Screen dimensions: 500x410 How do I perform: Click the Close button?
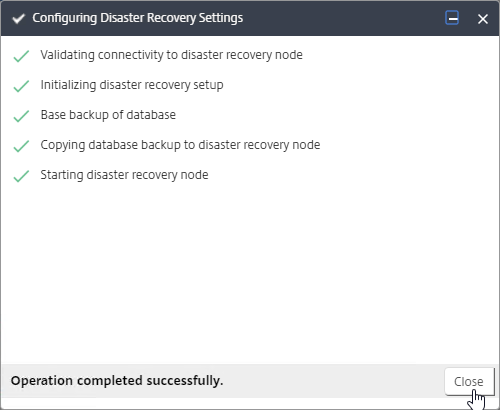(469, 381)
